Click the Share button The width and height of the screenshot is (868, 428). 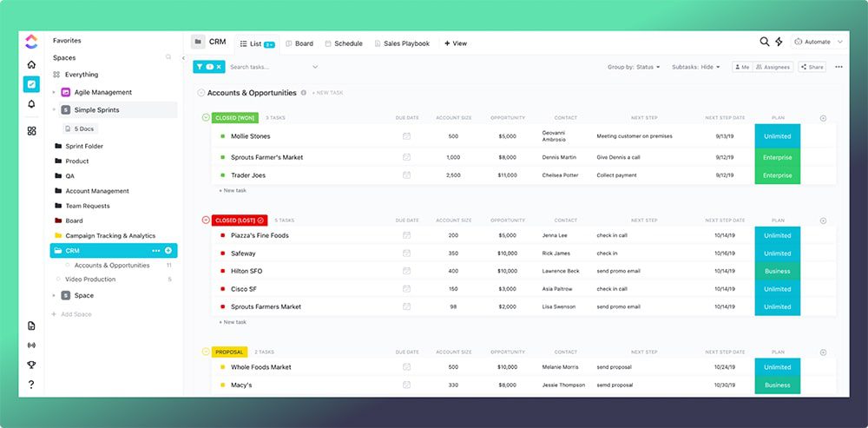[x=812, y=67]
